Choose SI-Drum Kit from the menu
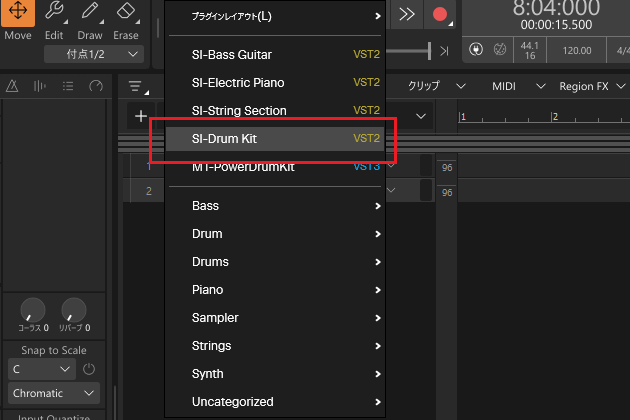This screenshot has height=420, width=630. pyautogui.click(x=272, y=139)
